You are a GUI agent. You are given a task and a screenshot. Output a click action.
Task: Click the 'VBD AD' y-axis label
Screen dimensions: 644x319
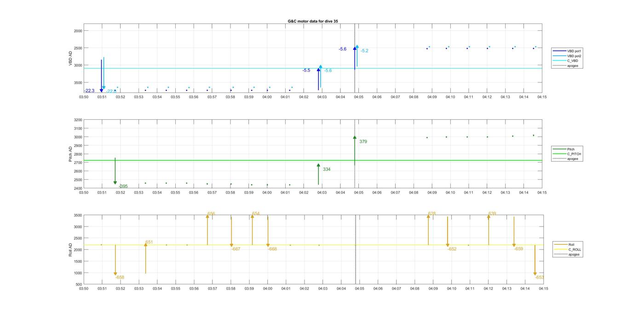tap(71, 58)
